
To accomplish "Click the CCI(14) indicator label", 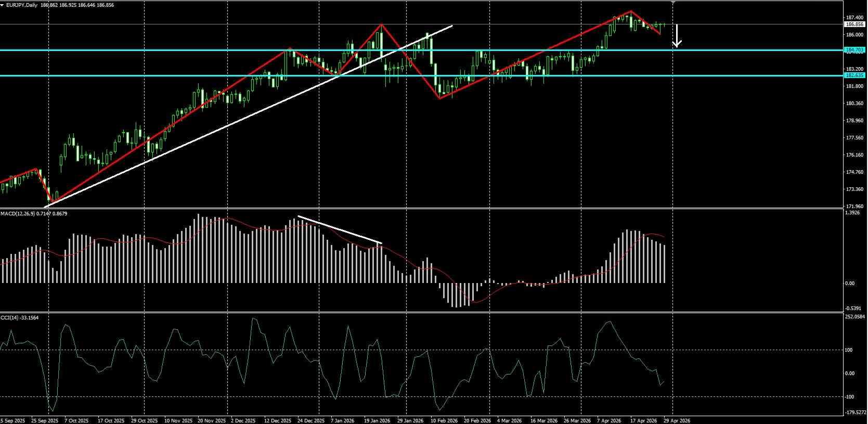I will 9,317.
